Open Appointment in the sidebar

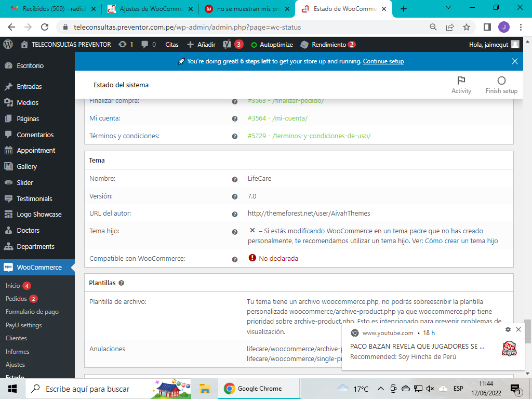37,150
